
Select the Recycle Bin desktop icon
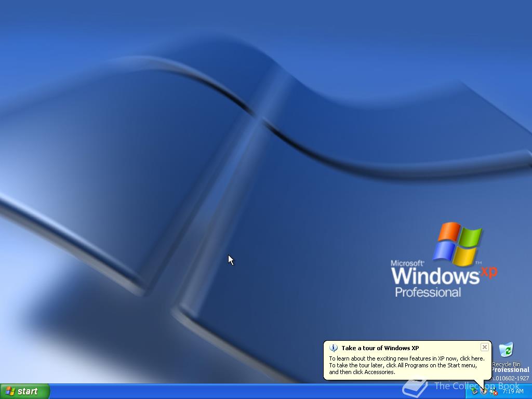506,354
